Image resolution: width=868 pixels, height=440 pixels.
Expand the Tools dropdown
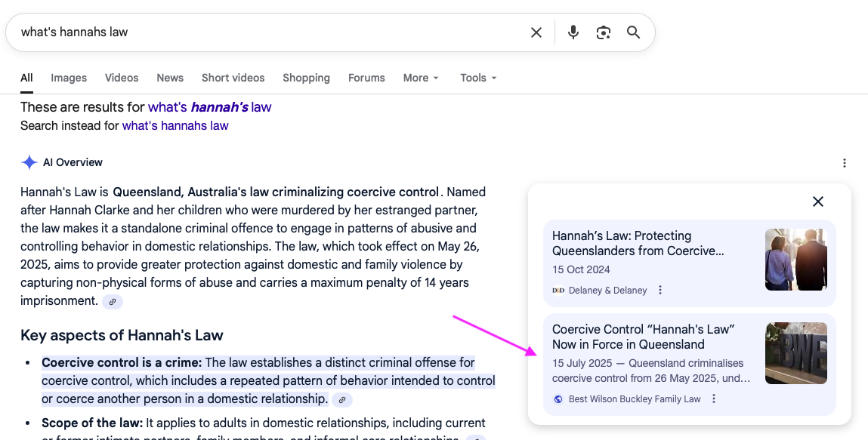pos(478,78)
